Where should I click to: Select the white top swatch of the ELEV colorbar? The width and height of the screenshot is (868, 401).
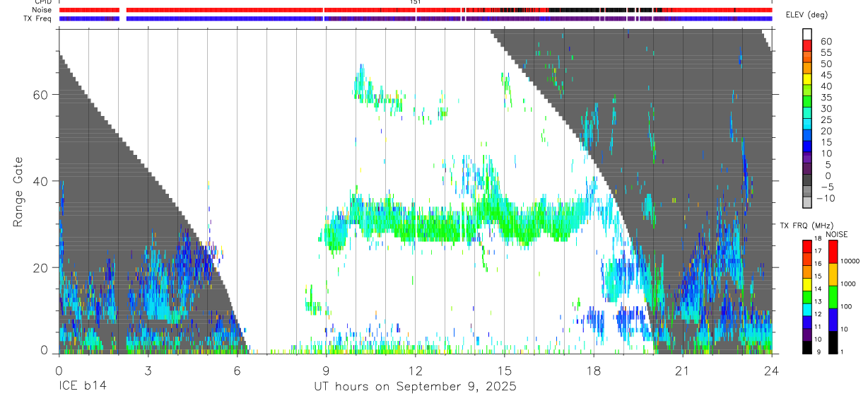pyautogui.click(x=807, y=35)
